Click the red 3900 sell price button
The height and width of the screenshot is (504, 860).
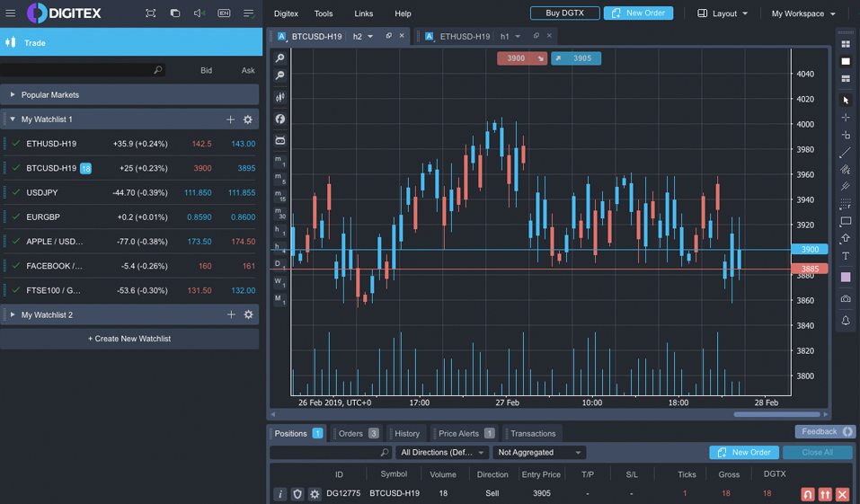[522, 58]
